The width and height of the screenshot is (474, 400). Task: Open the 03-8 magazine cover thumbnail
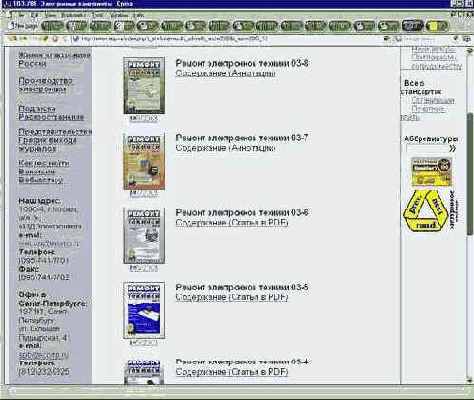144,86
